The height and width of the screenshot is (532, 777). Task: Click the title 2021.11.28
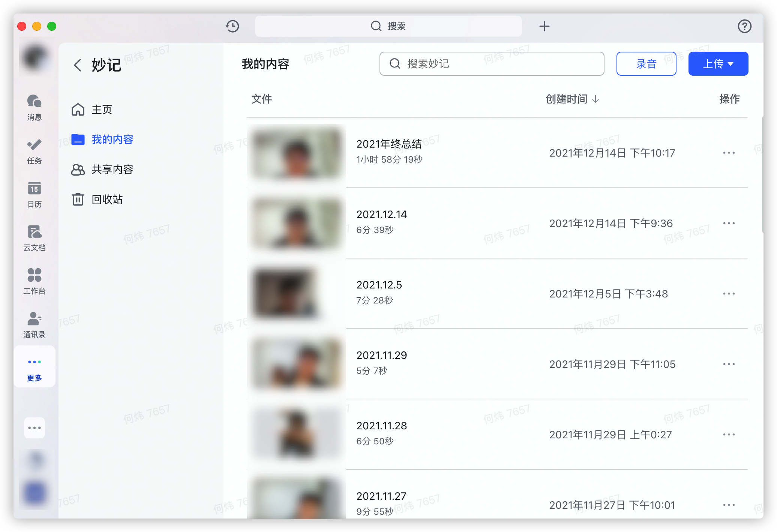(381, 426)
